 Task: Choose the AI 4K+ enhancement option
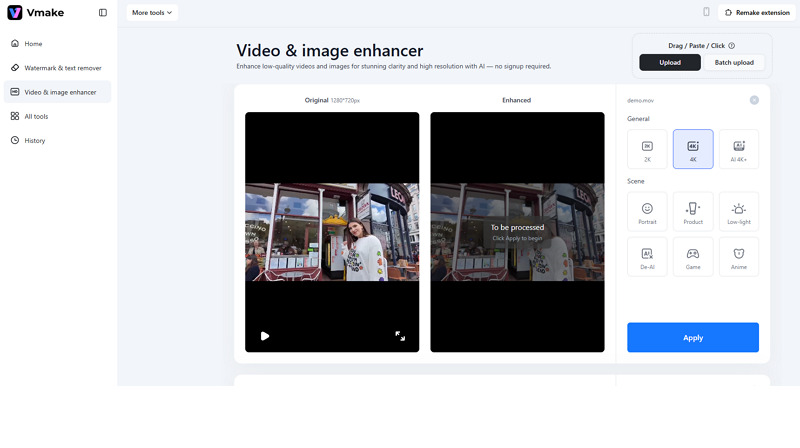(739, 149)
